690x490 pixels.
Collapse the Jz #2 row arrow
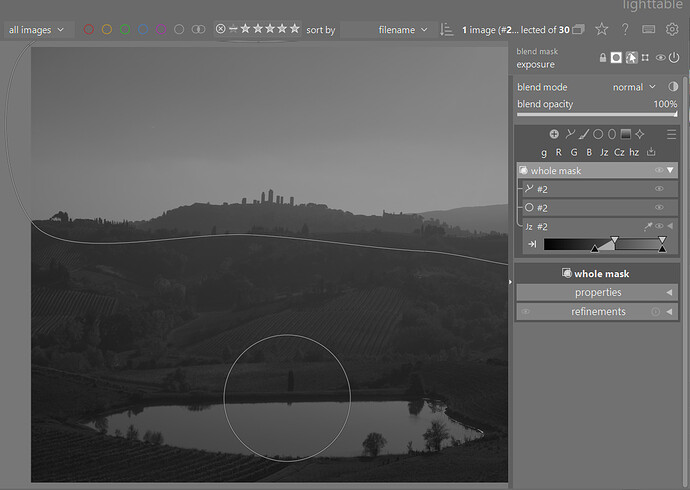click(x=670, y=226)
